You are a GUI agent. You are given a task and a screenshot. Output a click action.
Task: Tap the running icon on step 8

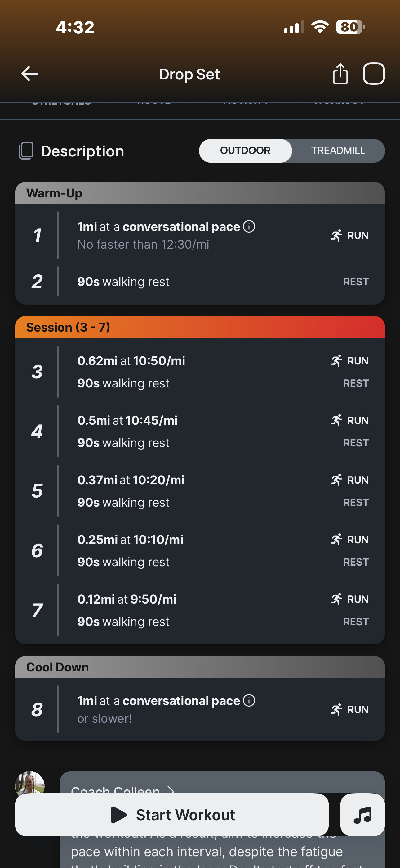coord(336,709)
